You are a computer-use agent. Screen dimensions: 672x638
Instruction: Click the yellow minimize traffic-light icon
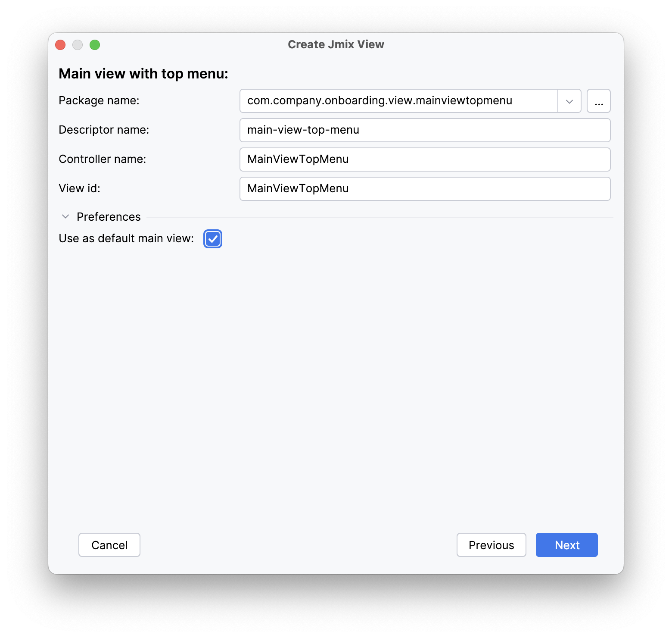pos(78,44)
